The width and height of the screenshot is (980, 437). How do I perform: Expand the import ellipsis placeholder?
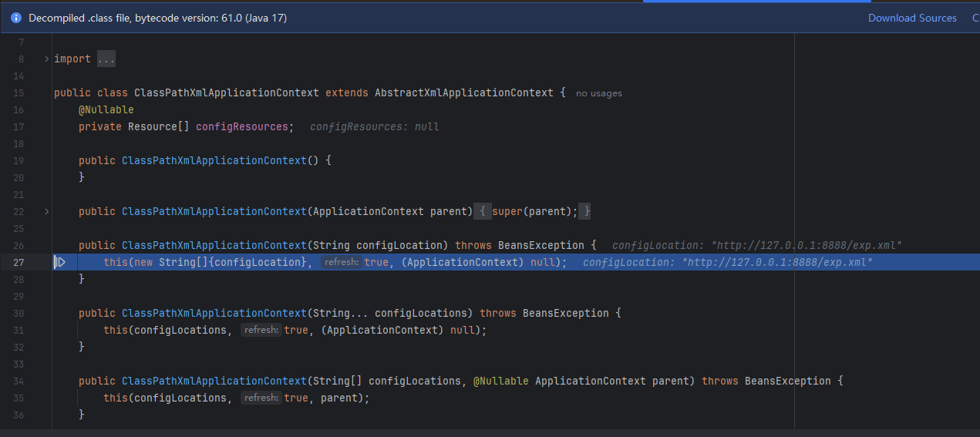(106, 59)
